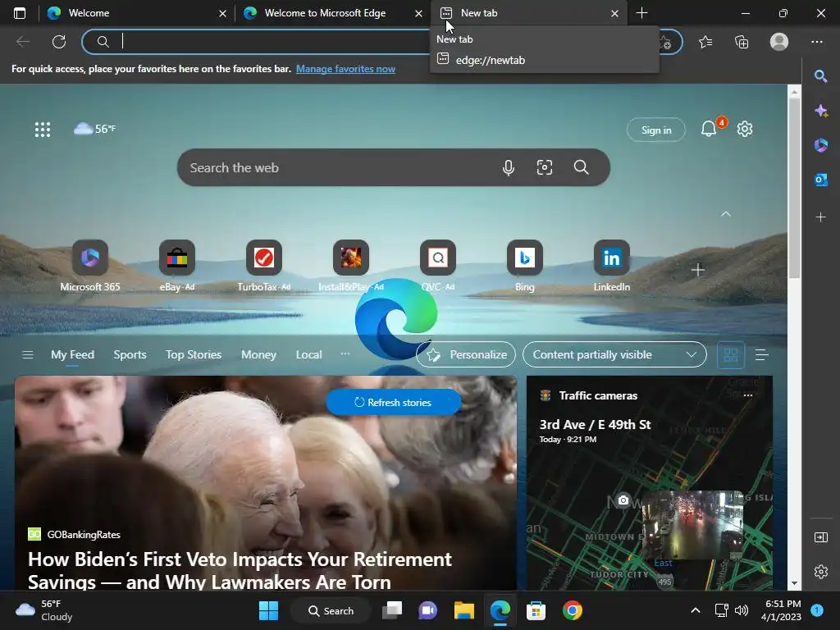The height and width of the screenshot is (630, 840).
Task: Show hidden system tray icons chevron
Action: pos(696,610)
